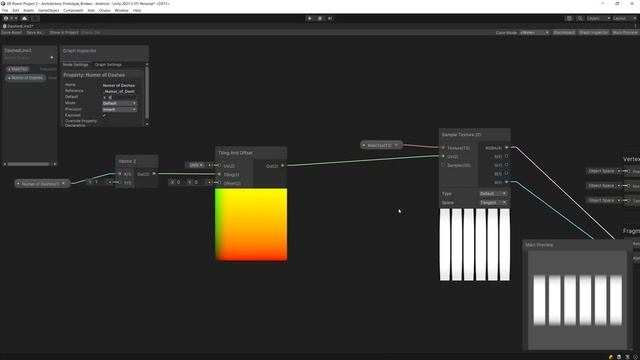Switch to the Graph Settings tab

click(x=108, y=64)
